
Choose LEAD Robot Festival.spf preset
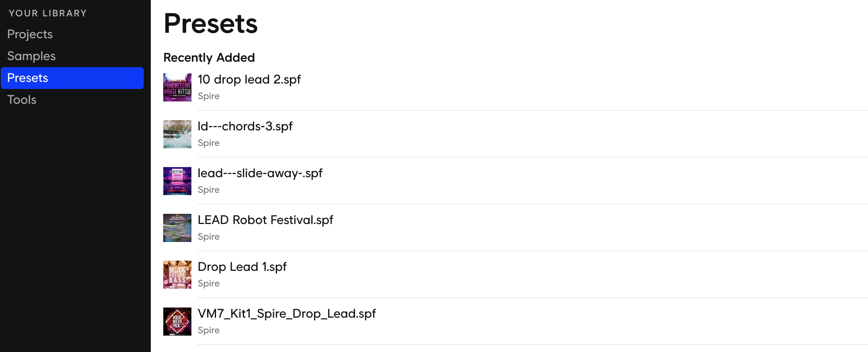point(266,220)
